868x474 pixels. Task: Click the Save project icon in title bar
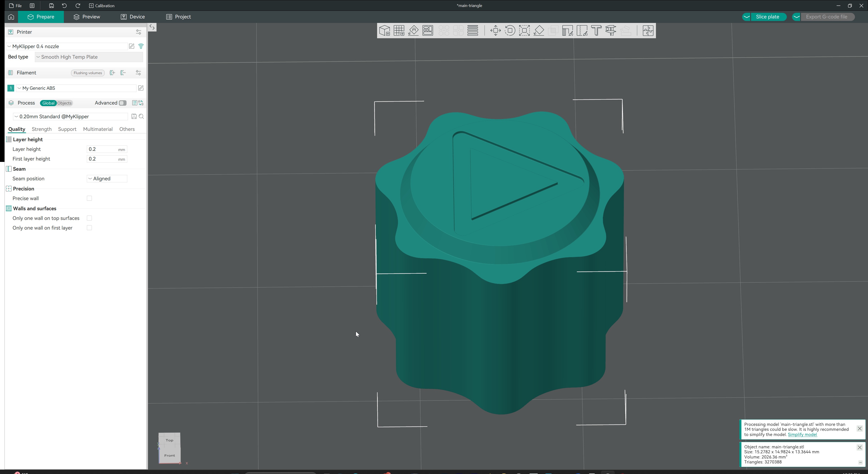(51, 6)
